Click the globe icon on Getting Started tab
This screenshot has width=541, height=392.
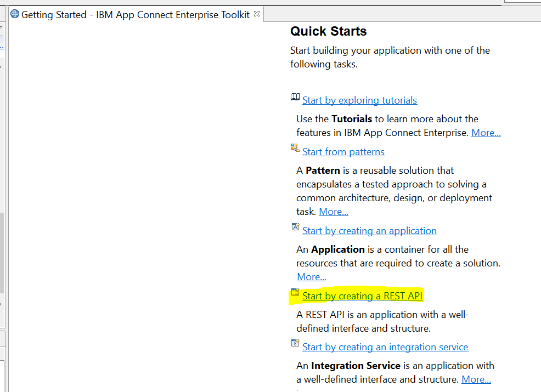(x=15, y=14)
